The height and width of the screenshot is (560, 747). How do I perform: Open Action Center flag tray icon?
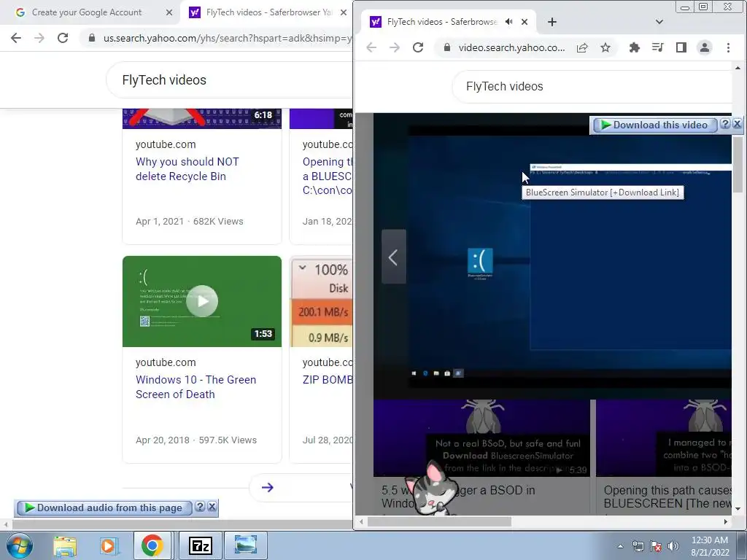(x=656, y=546)
